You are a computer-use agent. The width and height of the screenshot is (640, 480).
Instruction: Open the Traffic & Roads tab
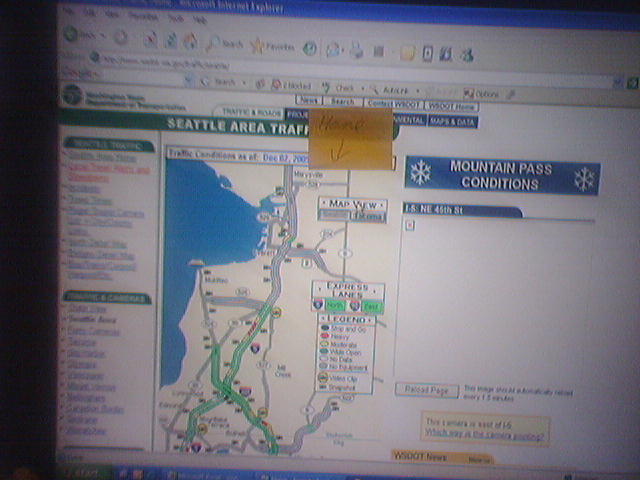tap(250, 113)
